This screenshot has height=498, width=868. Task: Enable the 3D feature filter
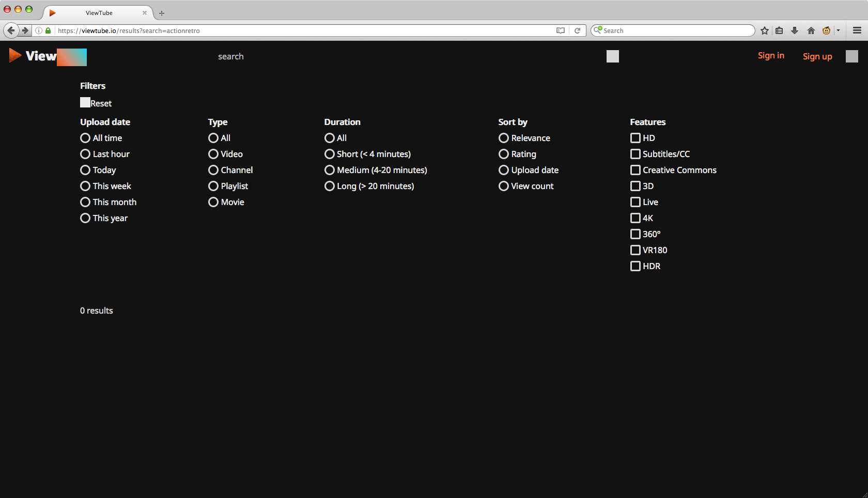[x=636, y=186]
